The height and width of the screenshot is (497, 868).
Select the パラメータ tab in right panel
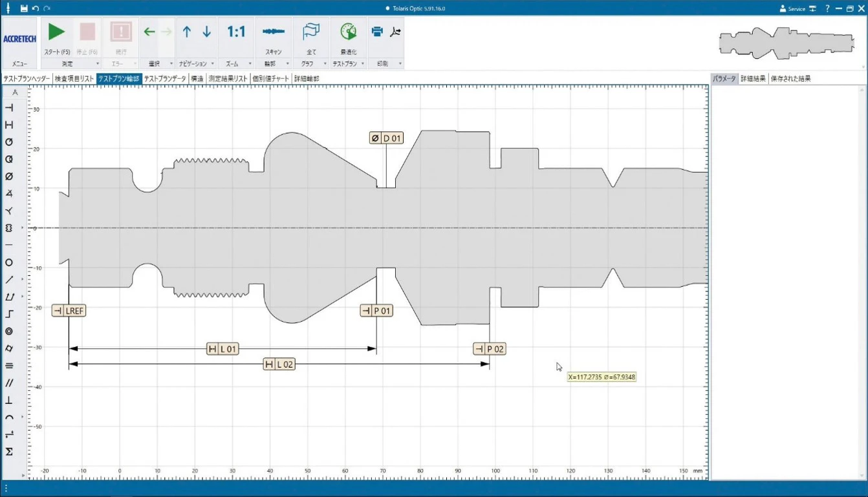[724, 78]
